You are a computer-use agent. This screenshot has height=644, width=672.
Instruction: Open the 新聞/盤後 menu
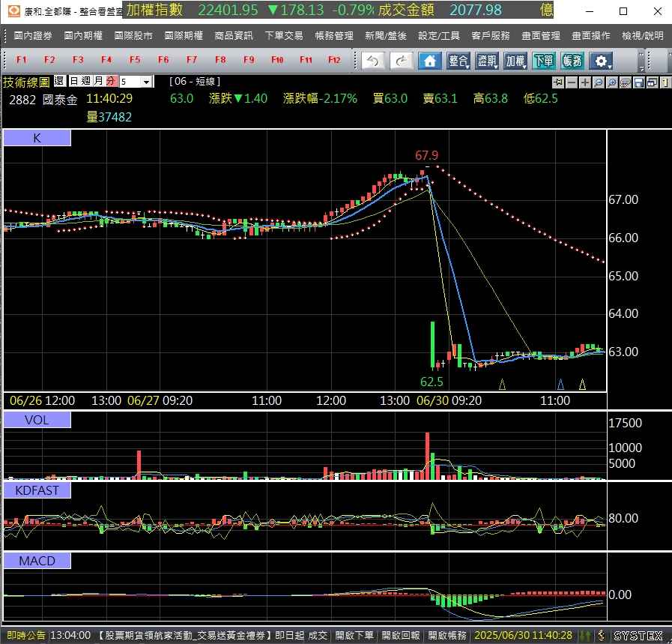click(386, 36)
